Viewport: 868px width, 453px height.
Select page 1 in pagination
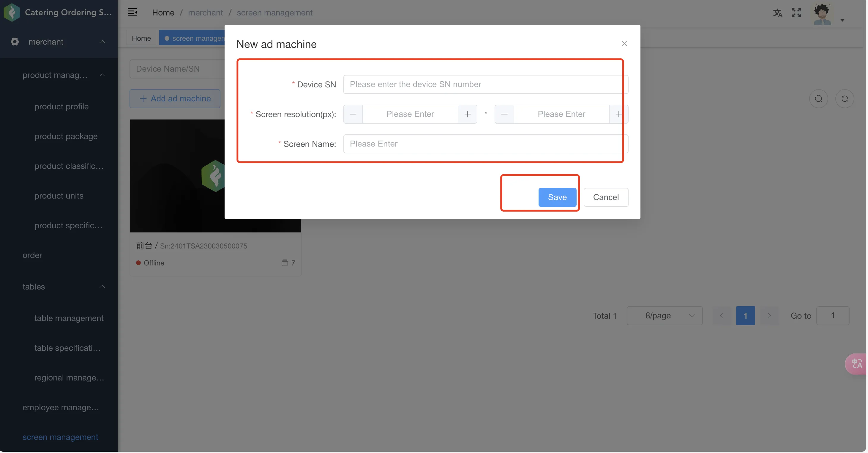(x=745, y=316)
